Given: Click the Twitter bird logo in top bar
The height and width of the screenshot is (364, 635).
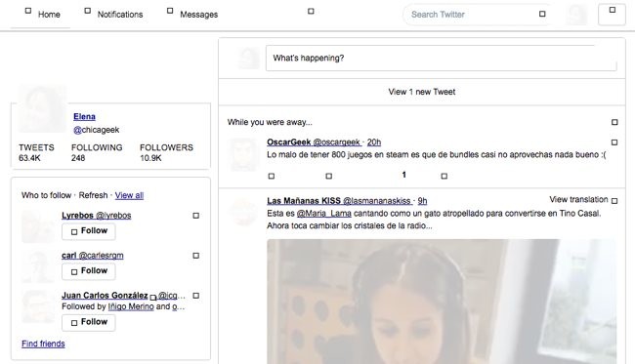Looking at the screenshot, I should [x=311, y=12].
